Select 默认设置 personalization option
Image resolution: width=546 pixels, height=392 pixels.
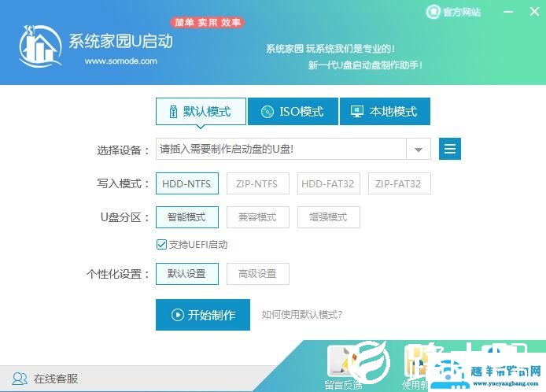[187, 274]
